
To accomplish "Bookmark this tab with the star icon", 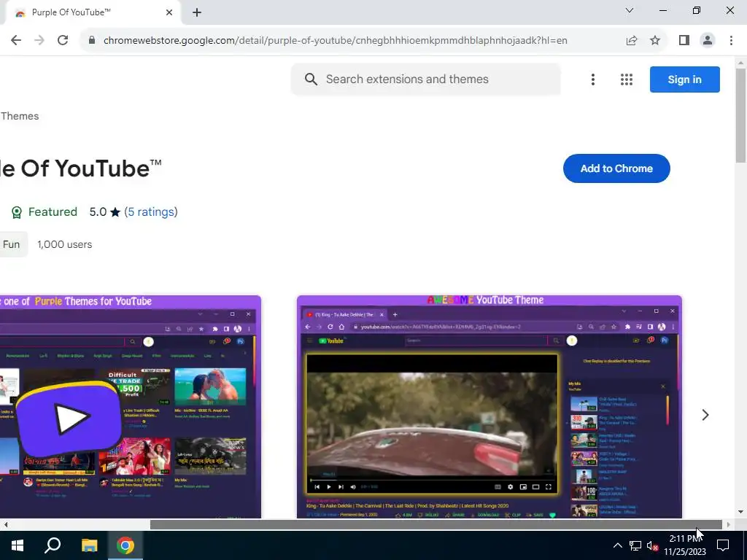I will coord(655,41).
